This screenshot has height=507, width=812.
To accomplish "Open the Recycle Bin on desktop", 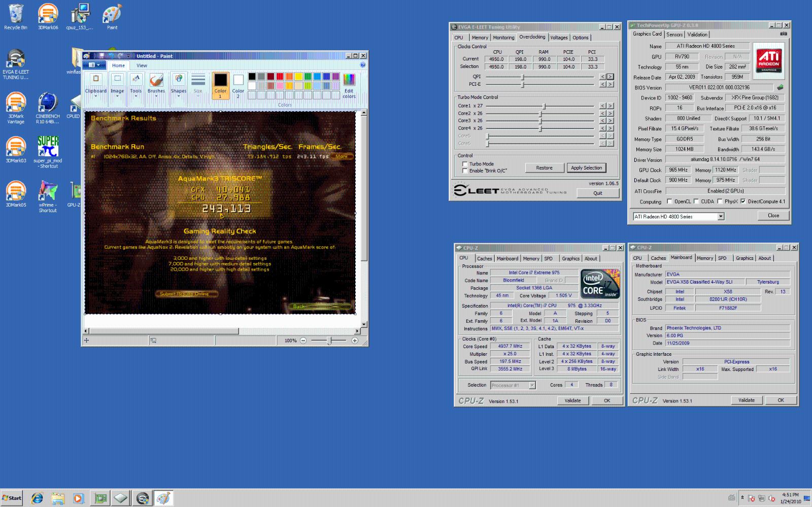I will point(16,17).
